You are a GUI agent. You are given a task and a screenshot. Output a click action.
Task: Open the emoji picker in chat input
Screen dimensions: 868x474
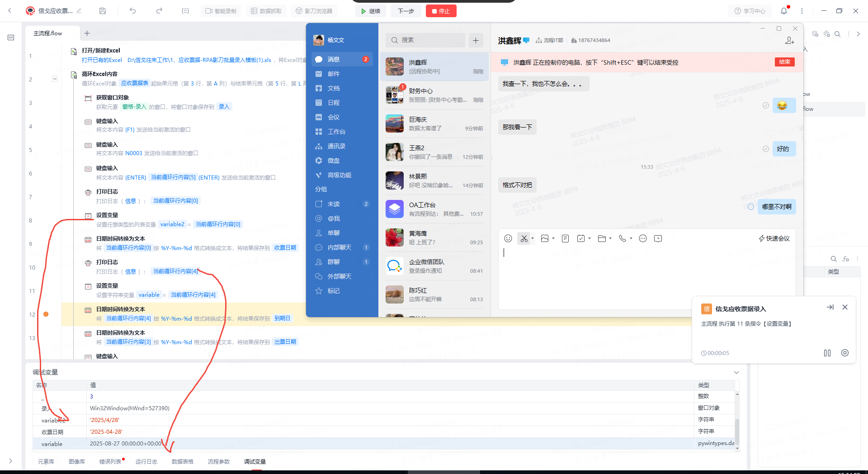pos(508,238)
